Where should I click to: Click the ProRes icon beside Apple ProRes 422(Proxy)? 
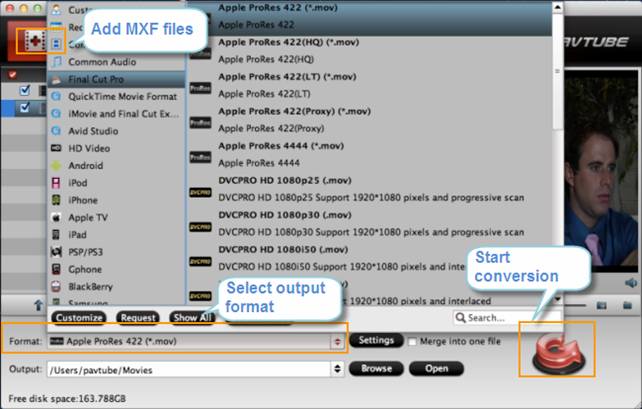coord(200,122)
